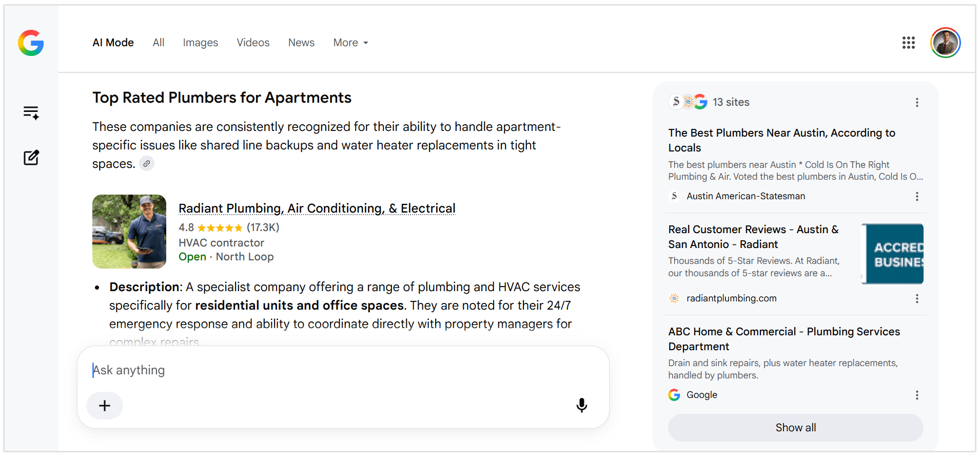980x457 pixels.
Task: Click the radiantplumbing.com sun favicon
Action: coord(674,298)
